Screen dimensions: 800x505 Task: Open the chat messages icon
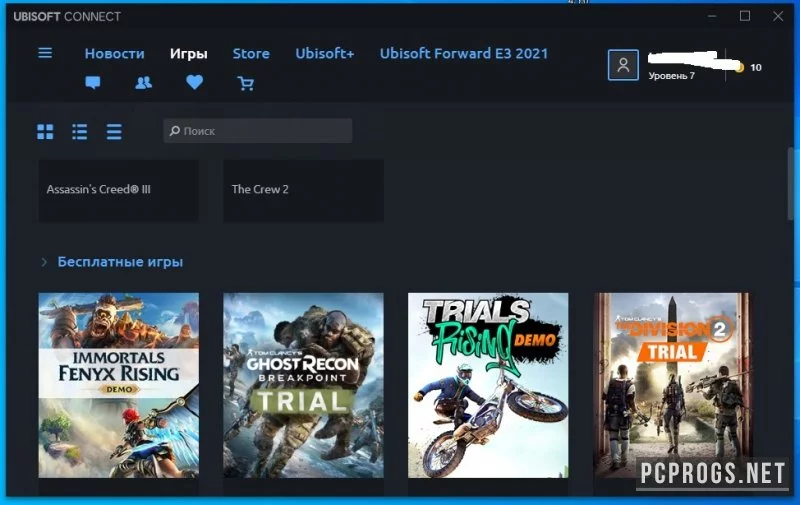coord(93,82)
